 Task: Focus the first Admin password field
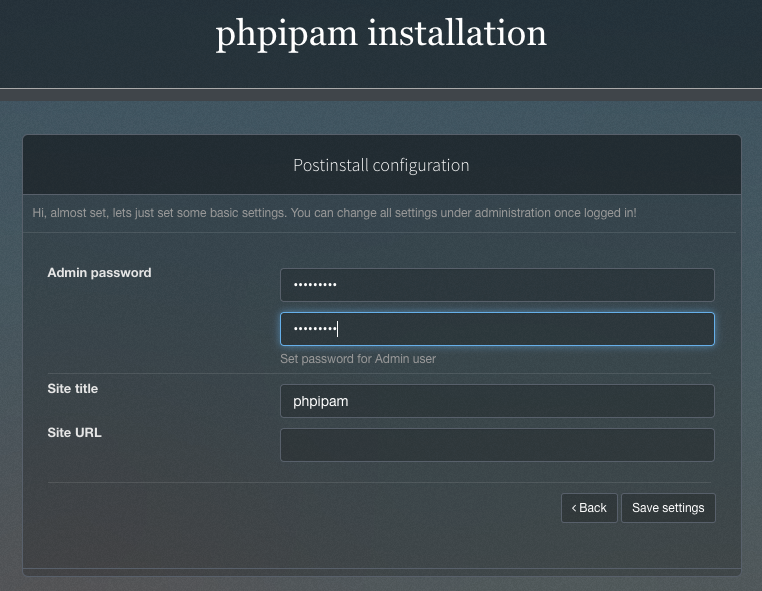tap(497, 285)
